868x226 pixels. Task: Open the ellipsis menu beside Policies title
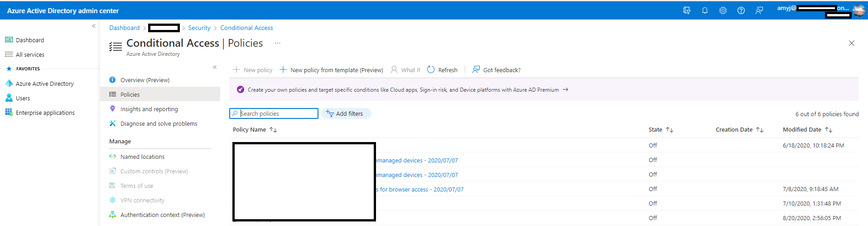278,43
